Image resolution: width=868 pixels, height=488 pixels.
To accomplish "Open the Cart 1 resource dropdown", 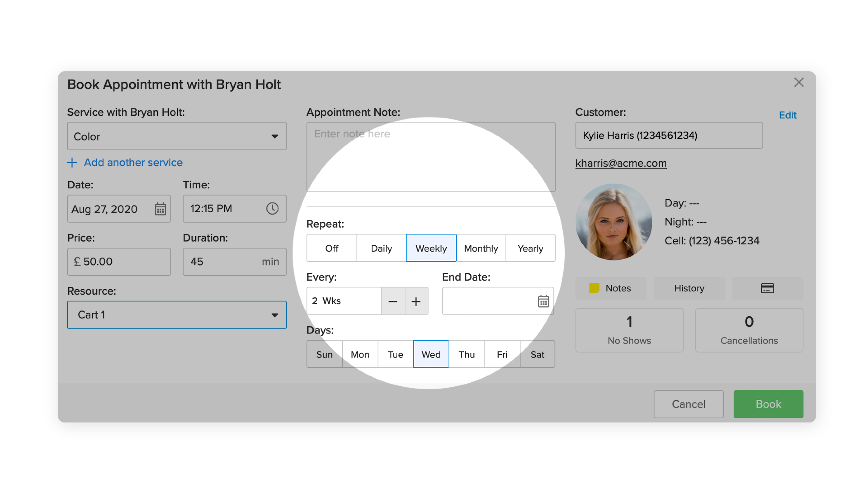I will [177, 315].
